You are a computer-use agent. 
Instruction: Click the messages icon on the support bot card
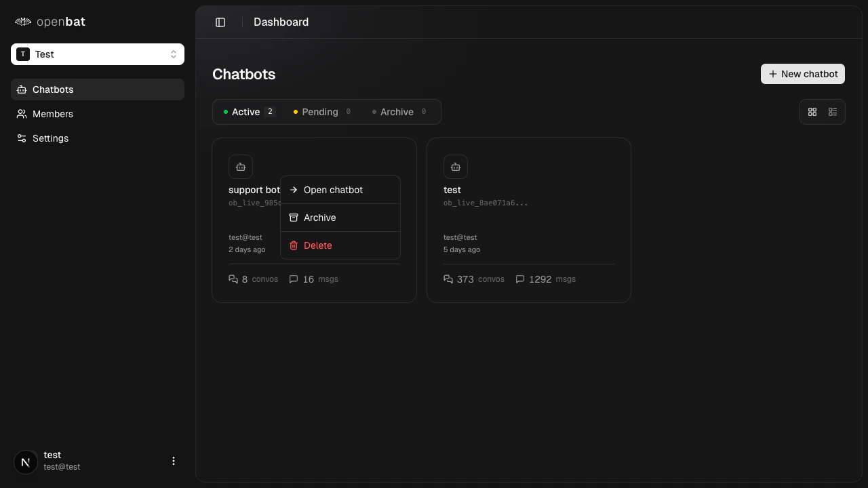[294, 279]
